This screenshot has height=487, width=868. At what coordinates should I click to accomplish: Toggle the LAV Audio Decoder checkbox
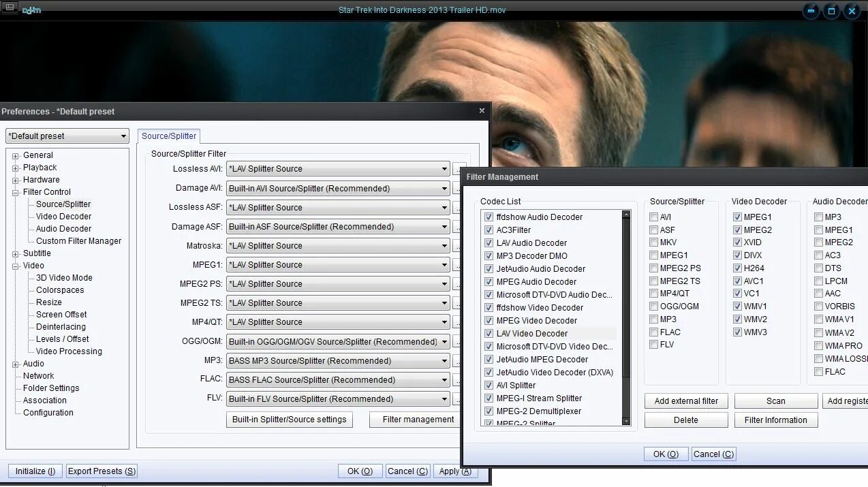489,243
